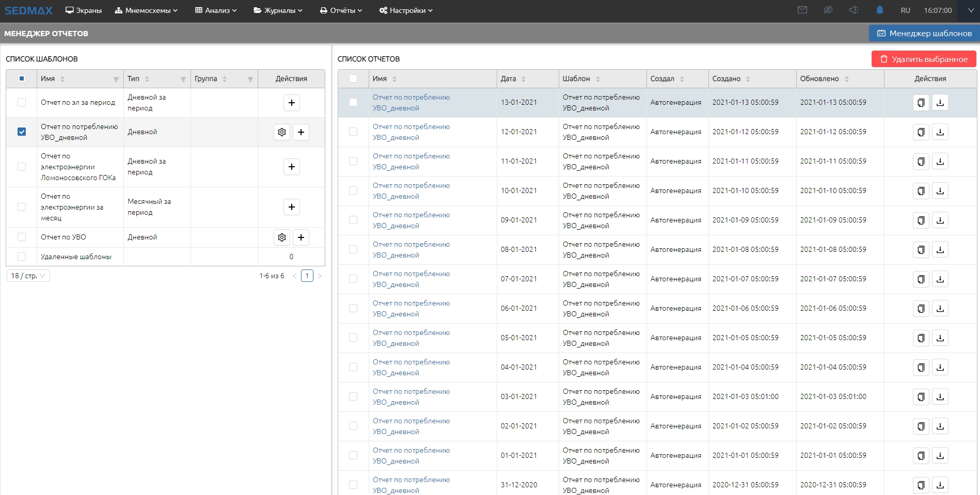Open the 18 / стр. page size dropdown
980x495 pixels.
coord(28,276)
